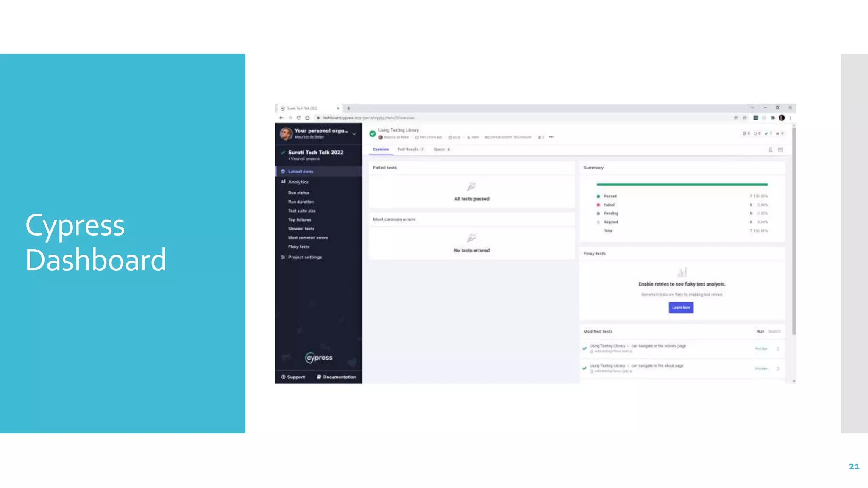This screenshot has width=868, height=488.
Task: Open the Chrome three-dot menu
Action: (x=790, y=118)
